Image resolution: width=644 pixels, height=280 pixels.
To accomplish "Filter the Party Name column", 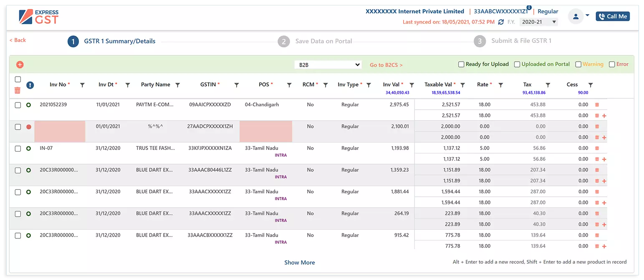I will (177, 85).
